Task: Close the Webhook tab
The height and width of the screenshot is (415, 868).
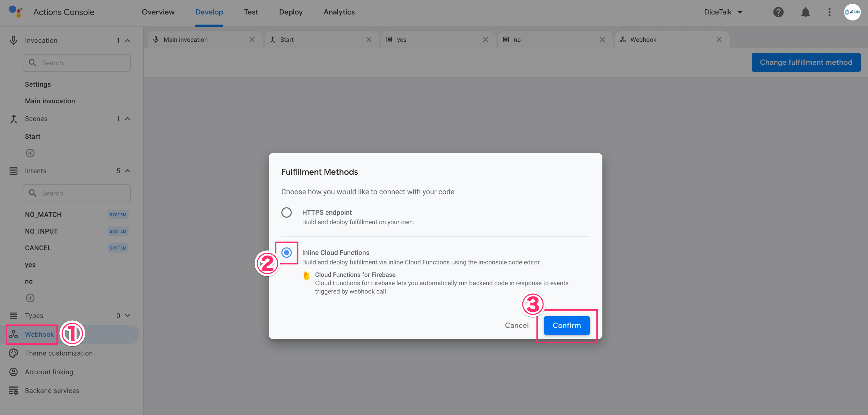Action: [719, 39]
